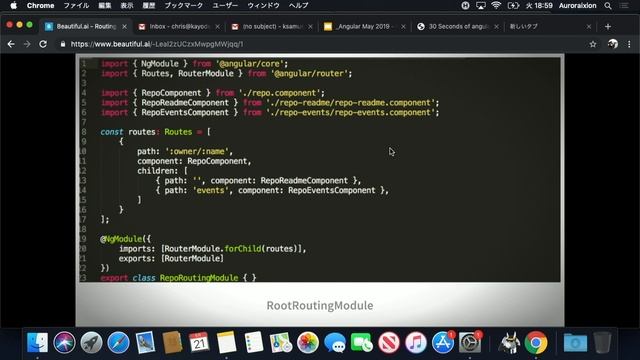Open News from the Dock
Screen dimensions: 640x360
(x=389, y=342)
